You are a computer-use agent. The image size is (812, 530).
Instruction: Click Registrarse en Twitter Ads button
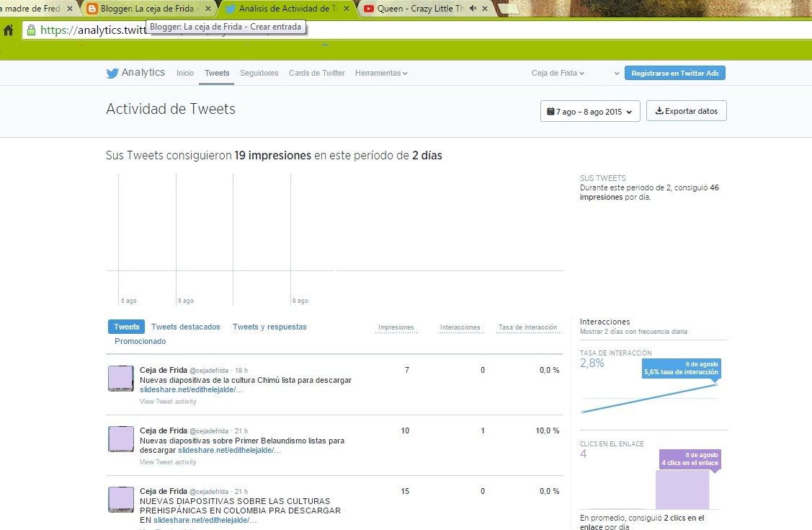[675, 73]
